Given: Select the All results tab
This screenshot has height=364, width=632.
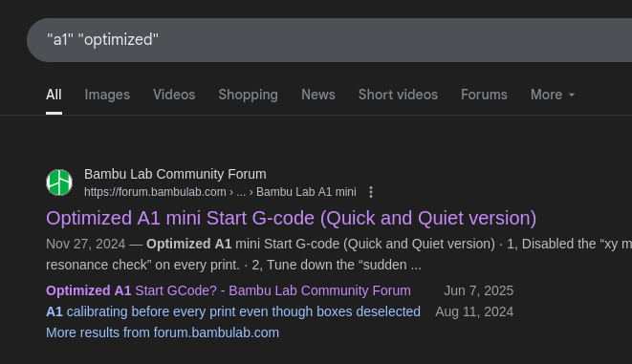Looking at the screenshot, I should [x=54, y=95].
